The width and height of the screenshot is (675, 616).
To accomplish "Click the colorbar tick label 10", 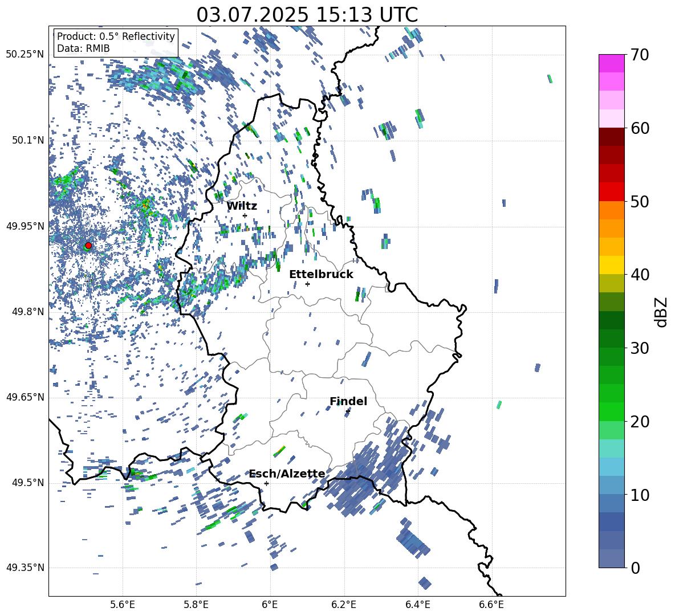I will (x=640, y=495).
